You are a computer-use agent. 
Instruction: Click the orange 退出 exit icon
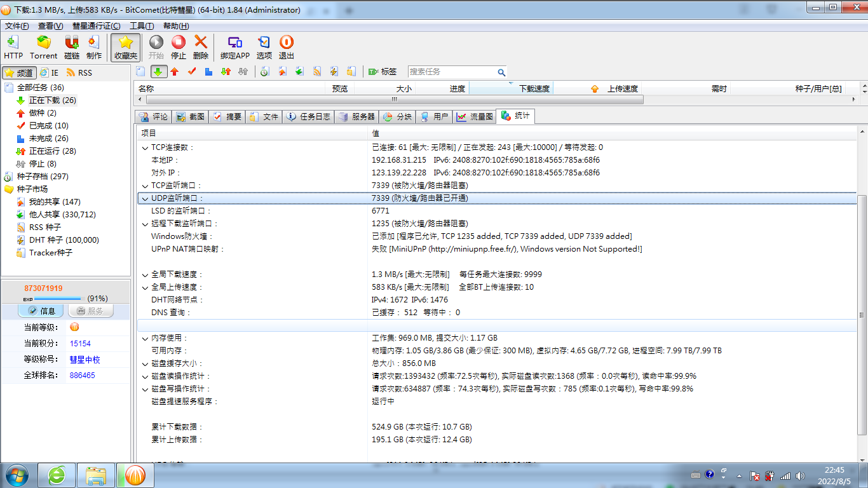point(287,43)
